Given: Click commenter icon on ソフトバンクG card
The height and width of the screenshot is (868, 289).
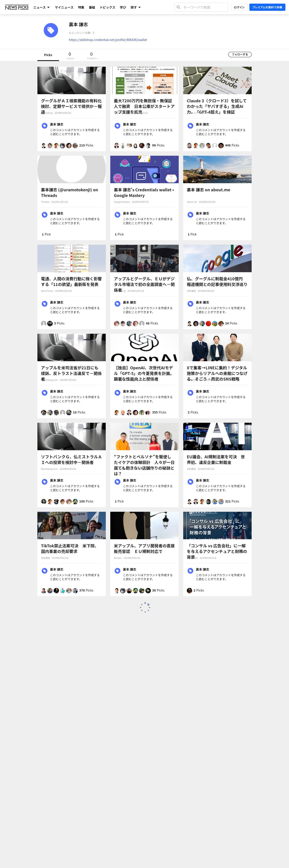Looking at the screenshot, I should tap(44, 482).
